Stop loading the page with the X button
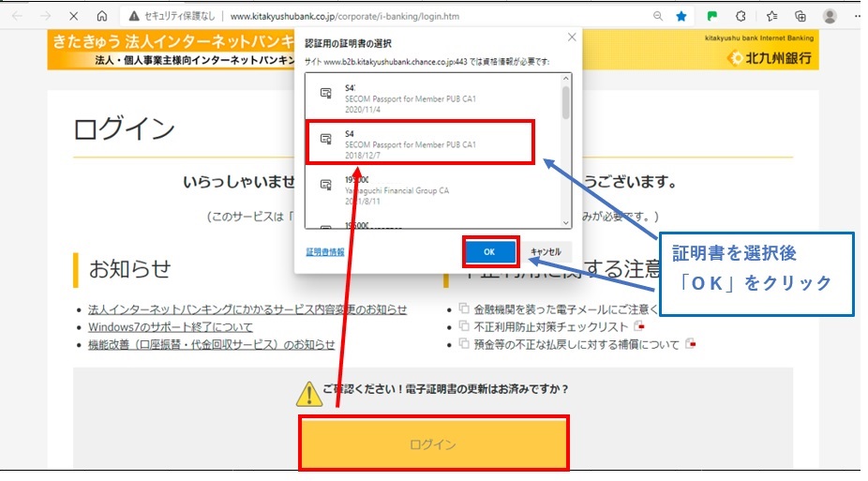This screenshot has width=868, height=481. tap(74, 16)
